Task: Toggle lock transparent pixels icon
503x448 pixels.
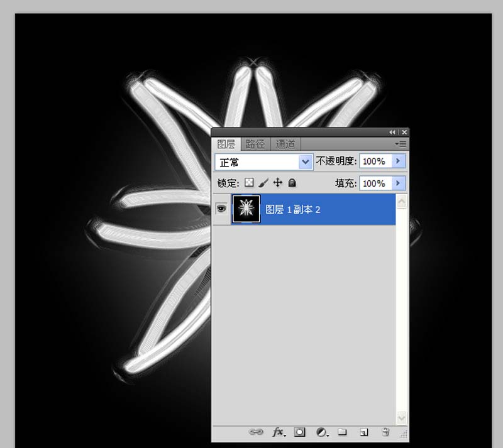Action: click(249, 183)
